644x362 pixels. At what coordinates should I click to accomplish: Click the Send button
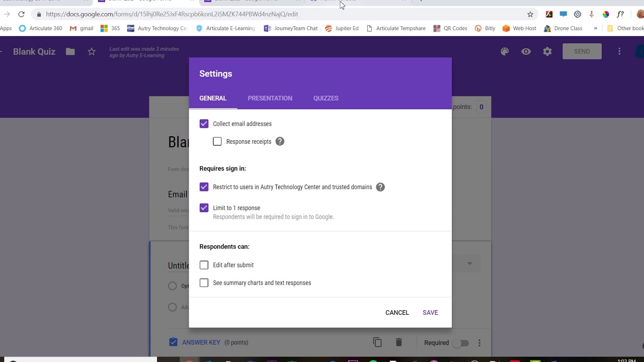(x=582, y=51)
